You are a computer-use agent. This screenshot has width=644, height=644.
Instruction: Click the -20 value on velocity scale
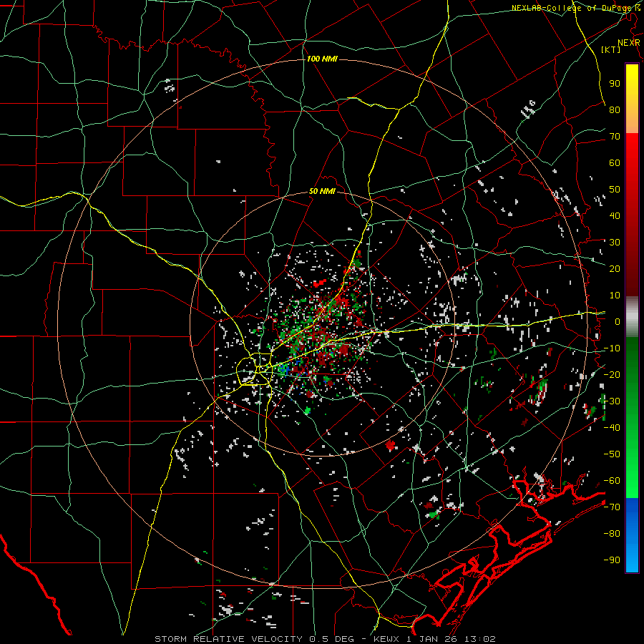pyautogui.click(x=612, y=374)
